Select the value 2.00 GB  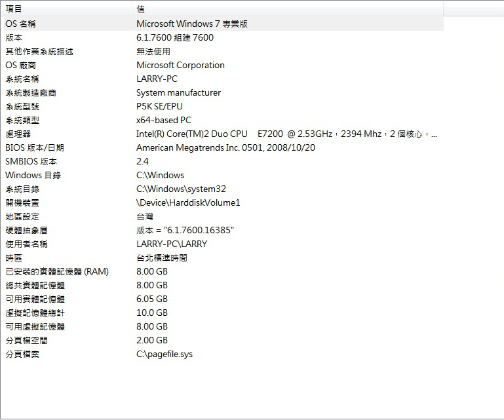(x=152, y=341)
